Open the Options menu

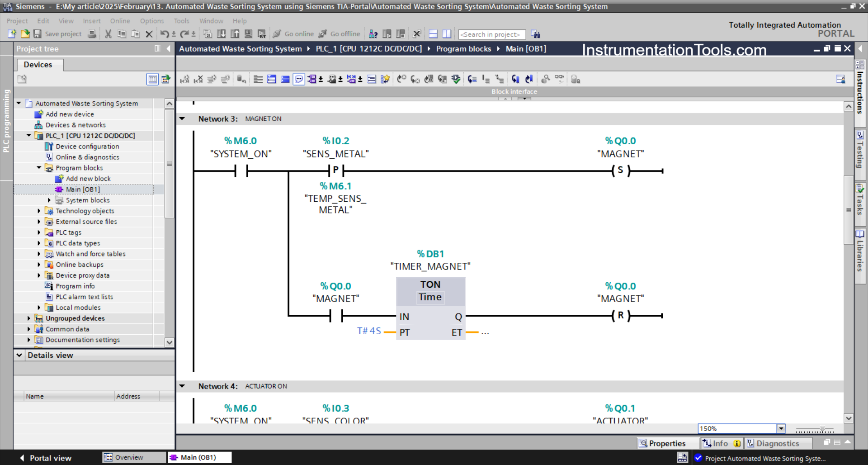(x=152, y=21)
